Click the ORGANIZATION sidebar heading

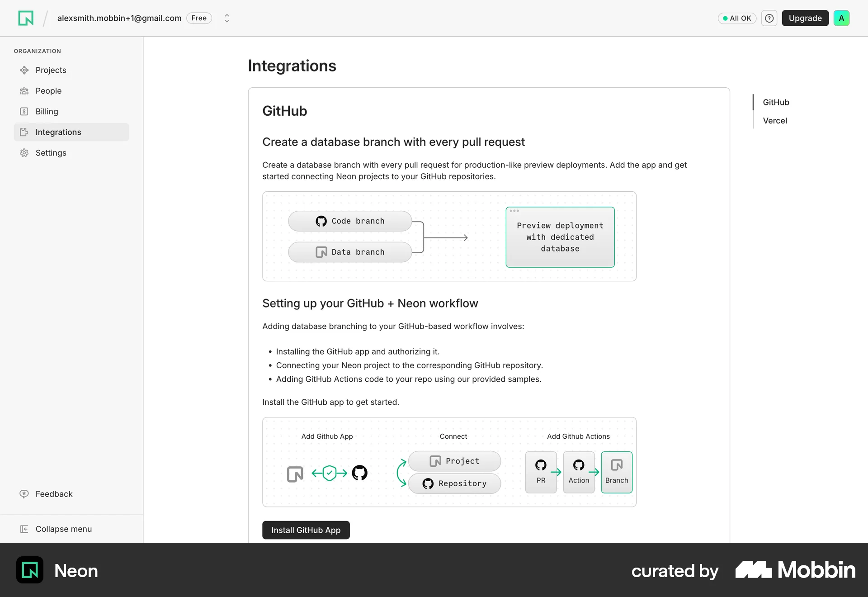coord(37,51)
